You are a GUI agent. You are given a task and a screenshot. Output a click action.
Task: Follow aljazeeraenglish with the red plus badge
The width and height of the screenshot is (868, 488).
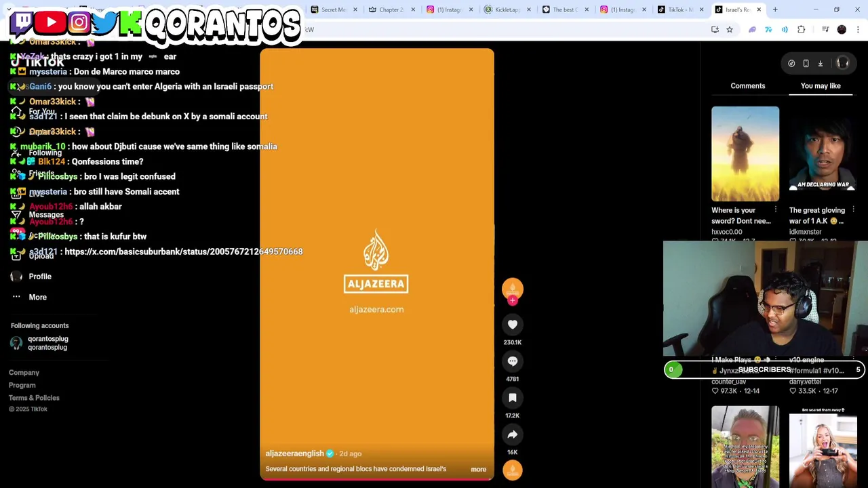(x=513, y=300)
